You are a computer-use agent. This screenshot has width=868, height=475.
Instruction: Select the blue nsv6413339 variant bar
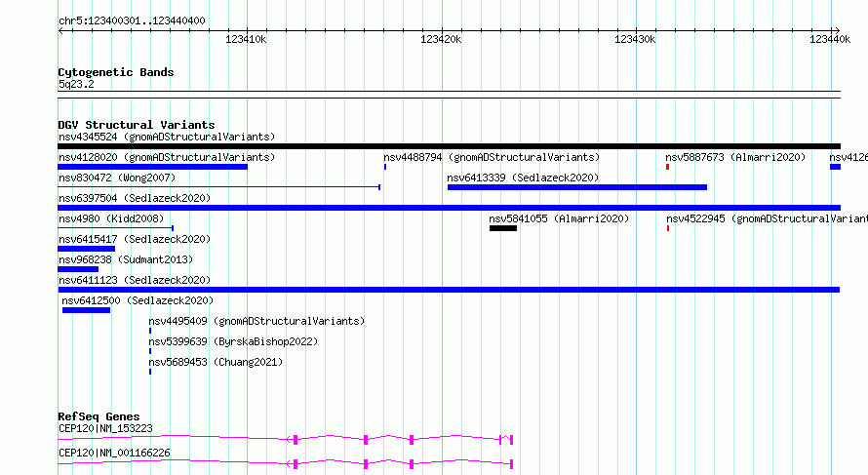577,187
